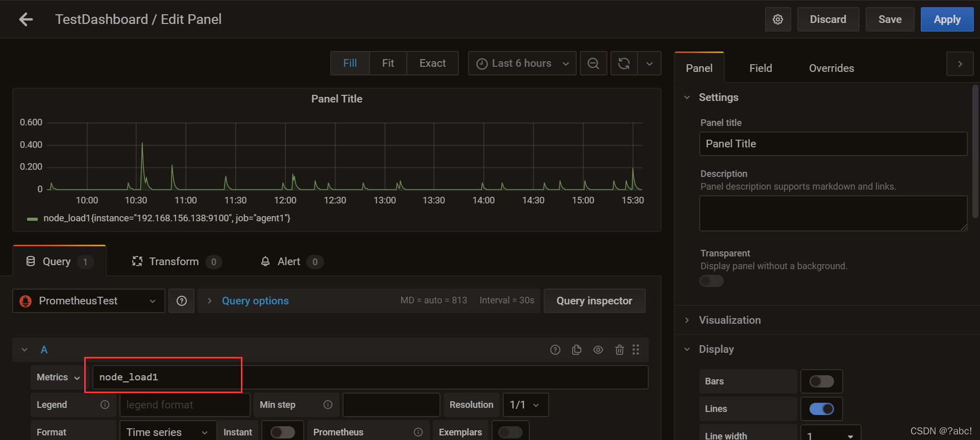Click the zoom out time range icon
980x440 pixels.
pos(593,63)
